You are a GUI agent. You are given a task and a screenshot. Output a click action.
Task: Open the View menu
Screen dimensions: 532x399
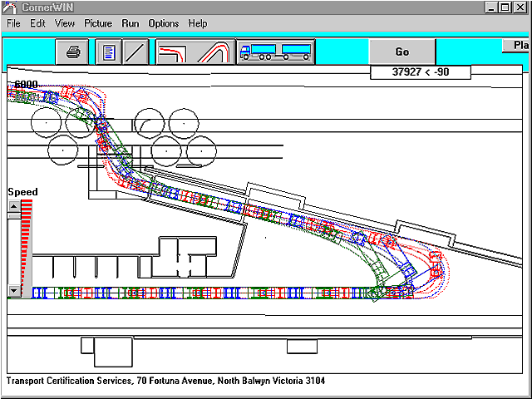click(x=65, y=23)
